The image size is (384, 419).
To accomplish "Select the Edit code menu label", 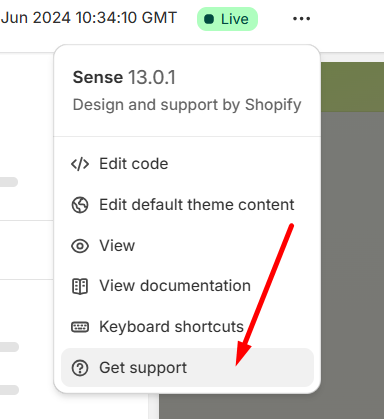I will pyautogui.click(x=134, y=164).
